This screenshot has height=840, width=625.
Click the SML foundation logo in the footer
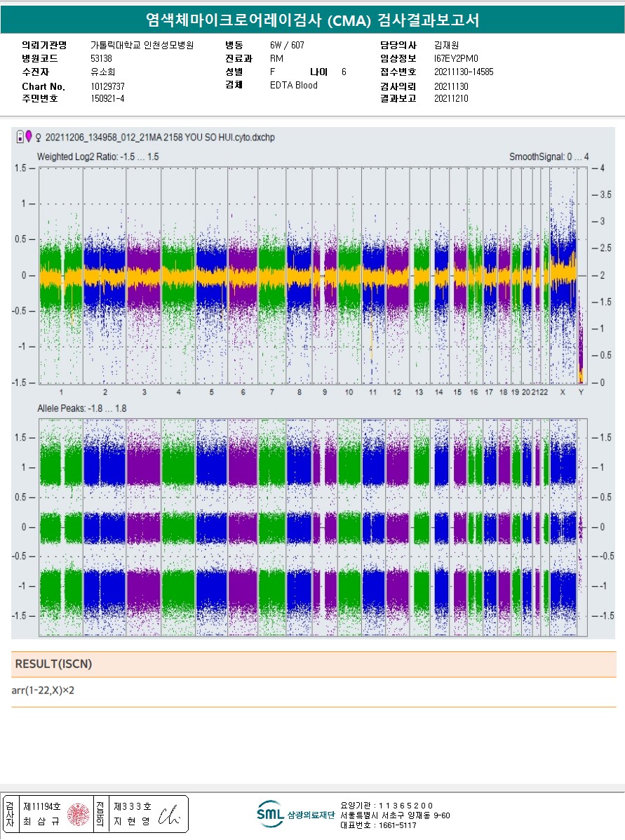pyautogui.click(x=270, y=814)
